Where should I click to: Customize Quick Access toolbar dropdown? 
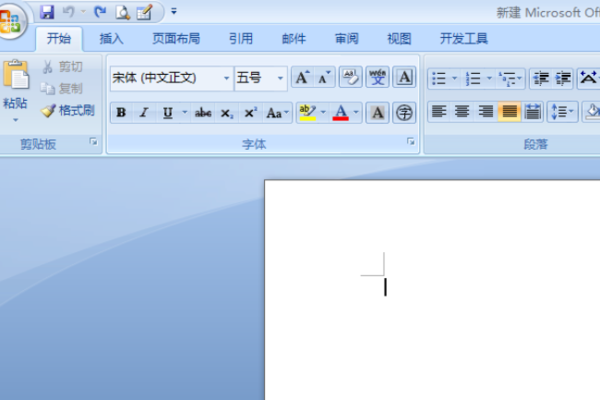click(174, 11)
